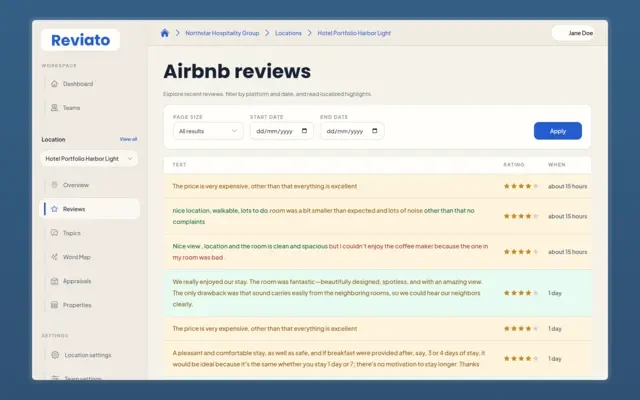The image size is (640, 400).
Task: Select Overview menu item
Action: point(76,185)
